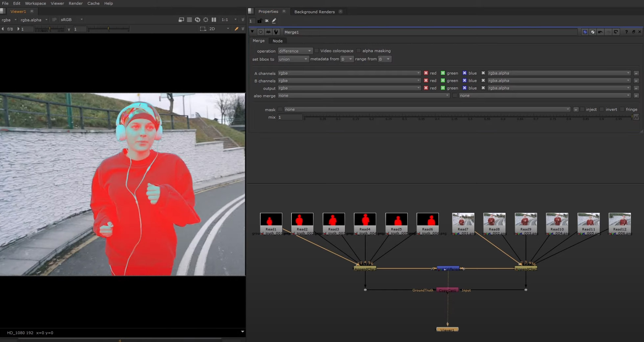The image size is (644, 342).
Task: Click the undo arrow icon in Merge1 title bar
Action: click(x=600, y=32)
